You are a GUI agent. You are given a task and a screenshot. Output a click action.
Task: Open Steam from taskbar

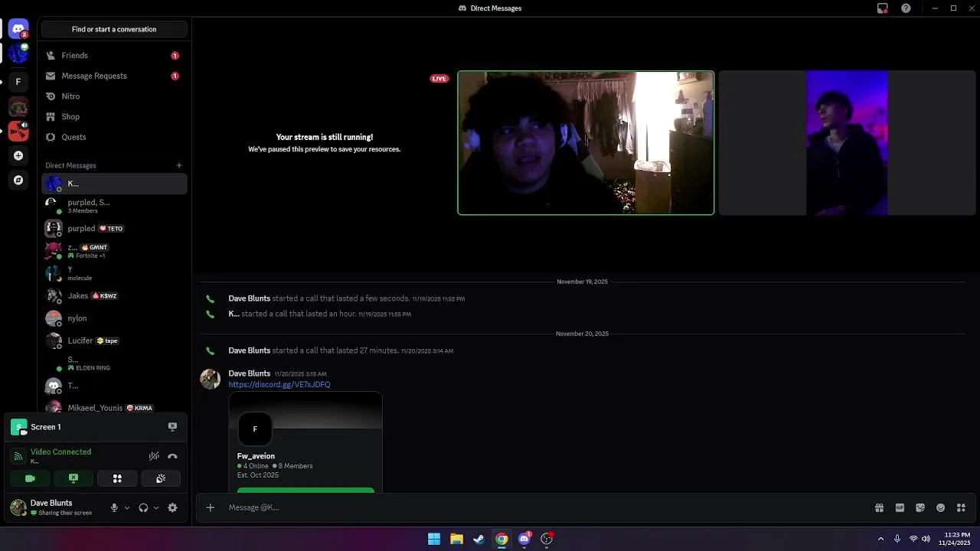click(479, 539)
